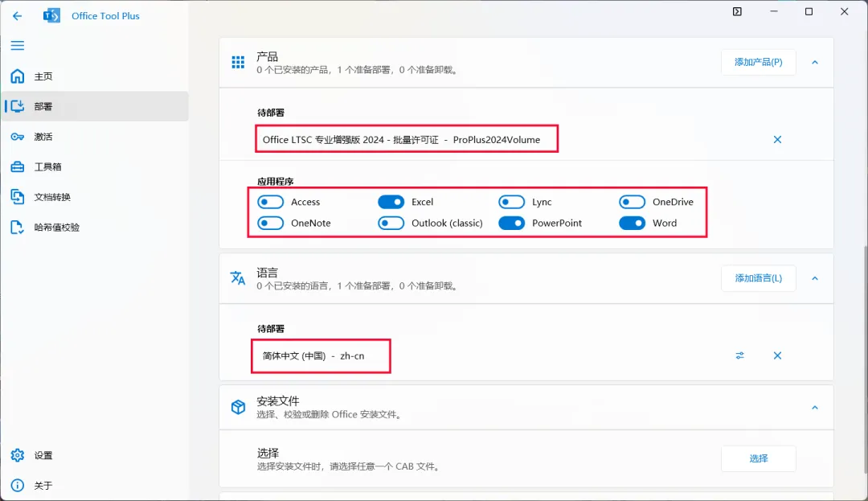Open zh-cn language settings sliders icon

coord(740,355)
